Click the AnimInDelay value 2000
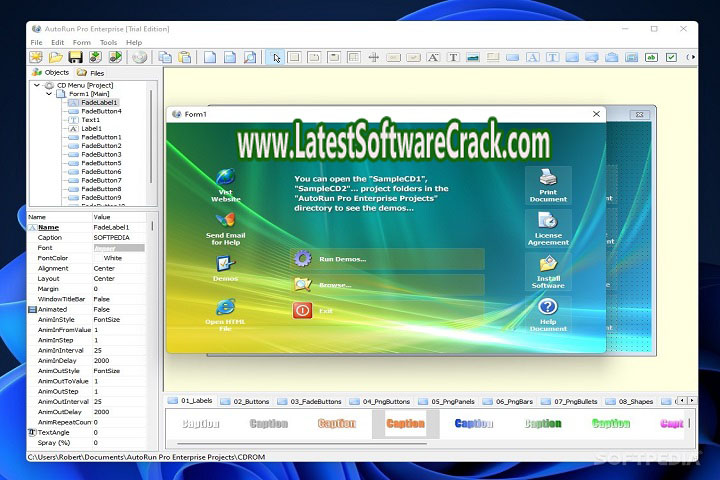The image size is (720, 480). click(101, 361)
